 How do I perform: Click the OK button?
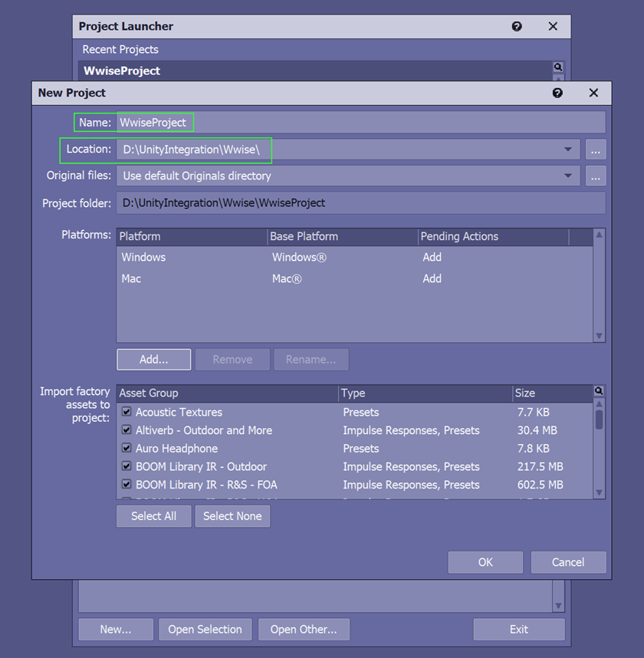pos(485,562)
